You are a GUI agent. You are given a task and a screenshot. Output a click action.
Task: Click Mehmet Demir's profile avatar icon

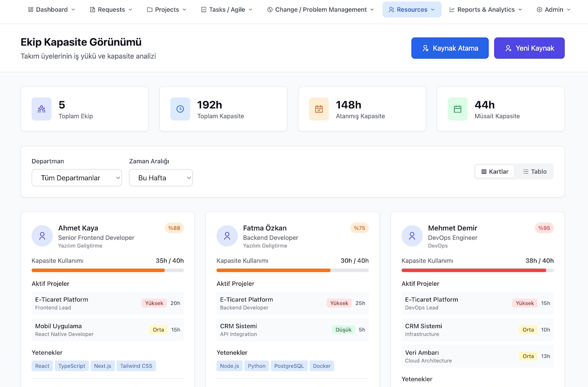tap(412, 236)
